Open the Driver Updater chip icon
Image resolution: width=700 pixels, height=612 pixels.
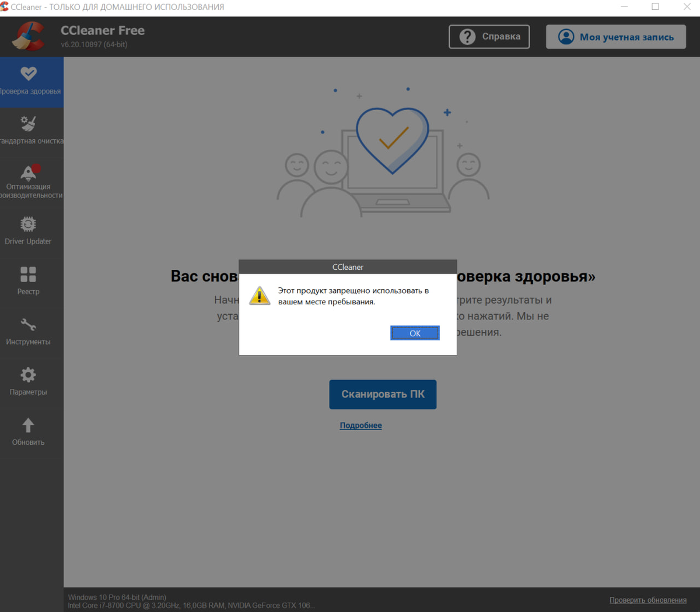[x=28, y=224]
